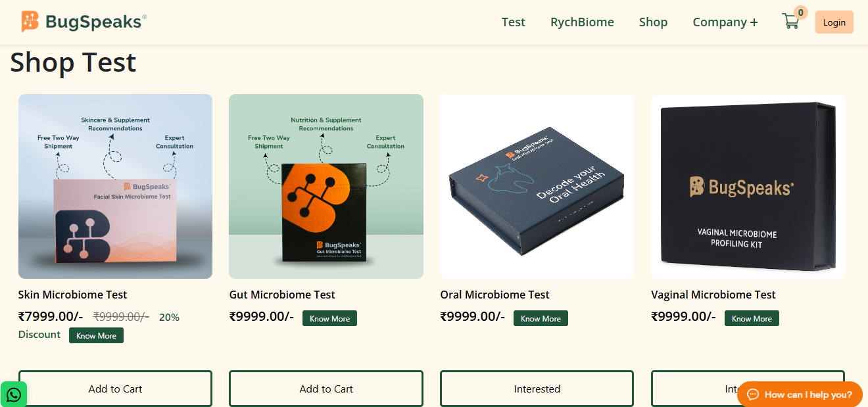Open the Shop menu item
The height and width of the screenshot is (407, 868).
coord(653,22)
